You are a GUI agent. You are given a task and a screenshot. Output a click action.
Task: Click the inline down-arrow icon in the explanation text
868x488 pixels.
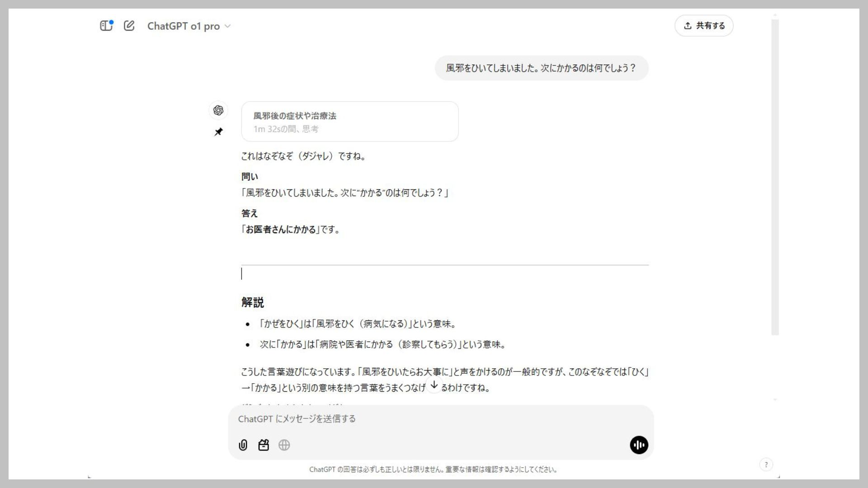434,386
